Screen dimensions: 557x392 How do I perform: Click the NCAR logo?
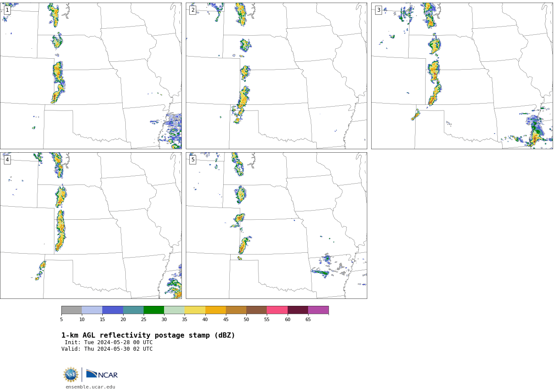click(102, 374)
